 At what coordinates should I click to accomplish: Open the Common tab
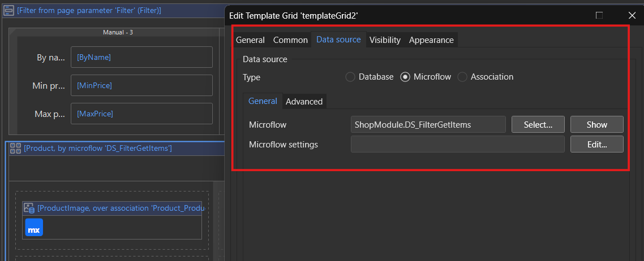coord(290,40)
